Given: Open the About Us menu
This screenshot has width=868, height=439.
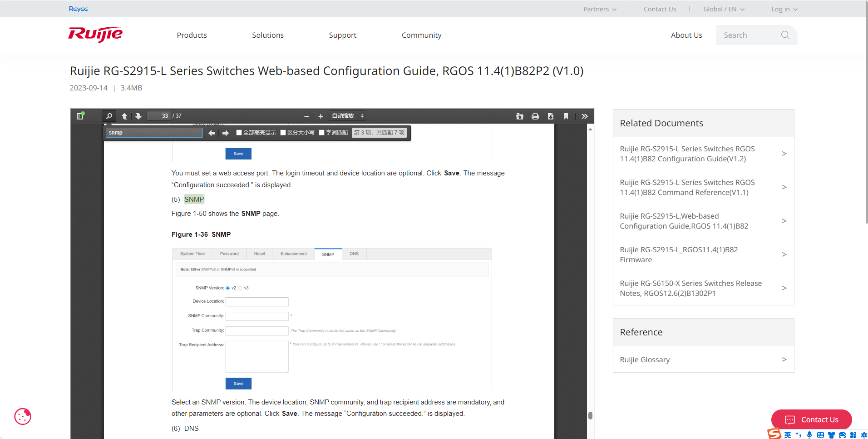Looking at the screenshot, I should click(686, 35).
